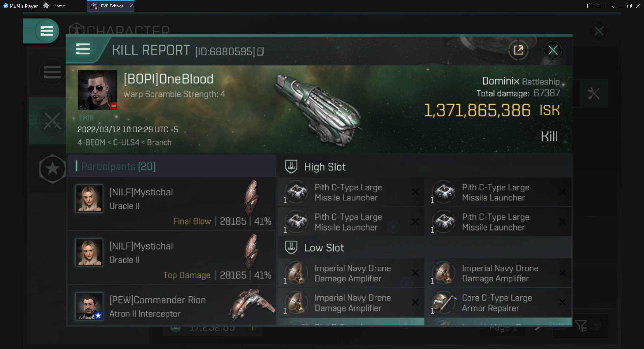Close the kill report window
Image resolution: width=644 pixels, height=349 pixels.
(552, 50)
